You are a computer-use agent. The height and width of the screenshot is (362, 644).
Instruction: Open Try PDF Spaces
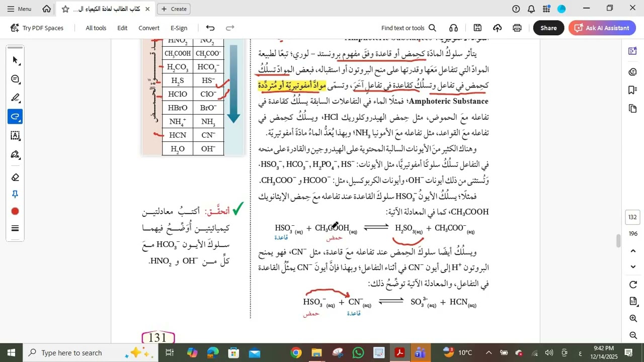[37, 28]
